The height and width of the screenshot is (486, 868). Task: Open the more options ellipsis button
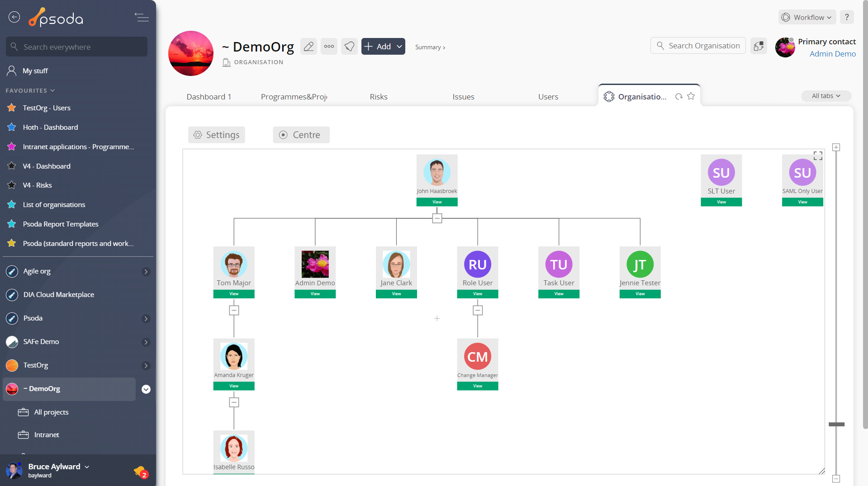pos(329,46)
